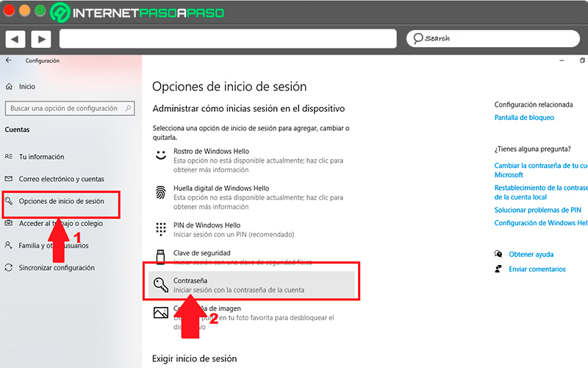Click the keypad icon for PIN de Windows Hello
This screenshot has width=588, height=368.
coord(161,229)
